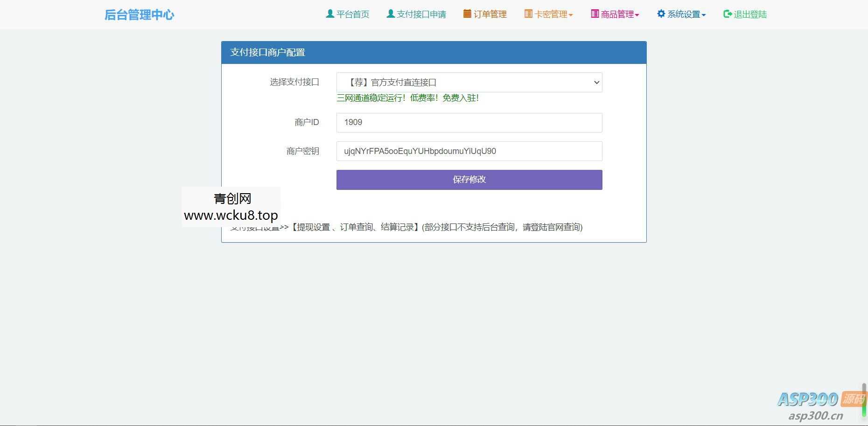
Task: Click the 支付接口商户配置 panel header
Action: coord(267,52)
